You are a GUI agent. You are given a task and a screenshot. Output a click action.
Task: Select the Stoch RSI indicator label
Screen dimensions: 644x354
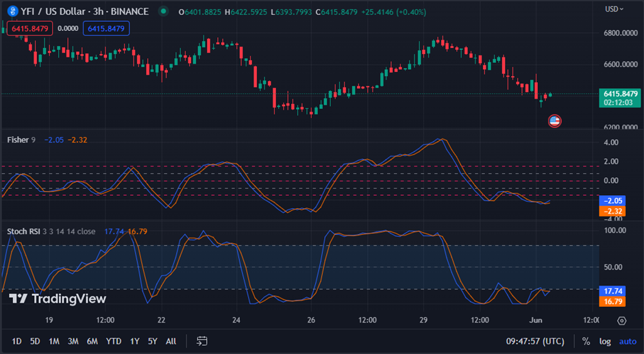coord(25,231)
